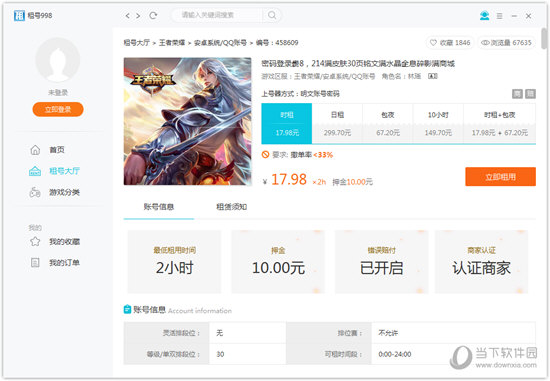Click the 17.98 price value
This screenshot has width=550, height=381.
(289, 180)
